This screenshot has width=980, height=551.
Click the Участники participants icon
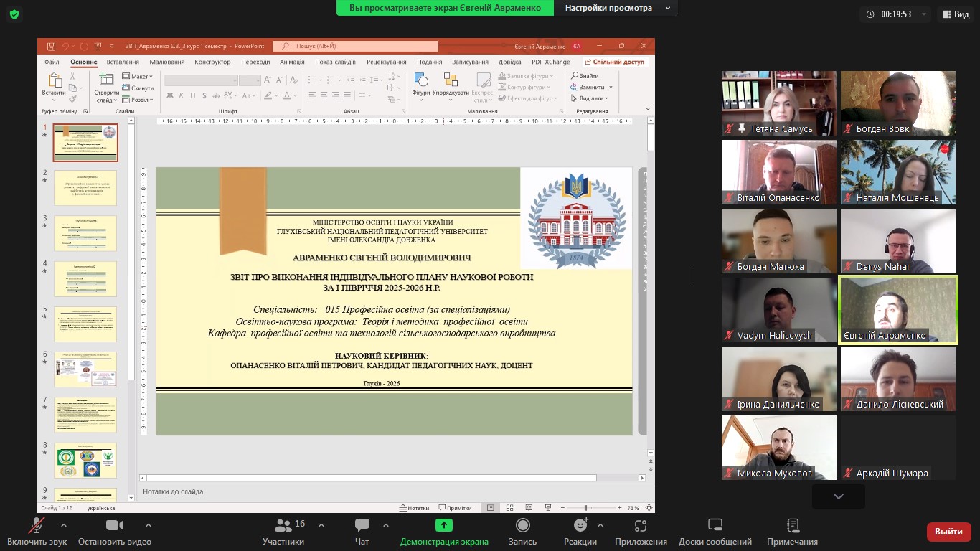283,526
